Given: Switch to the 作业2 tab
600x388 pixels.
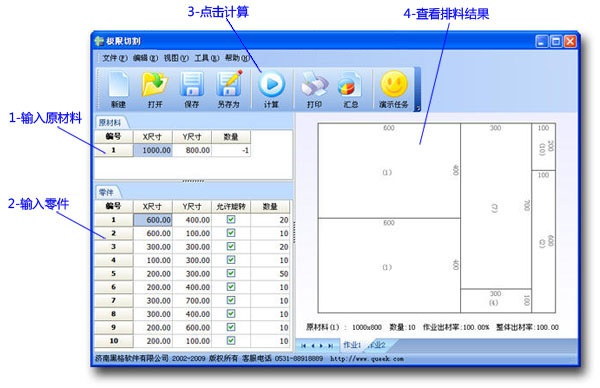Looking at the screenshot, I should tap(378, 345).
